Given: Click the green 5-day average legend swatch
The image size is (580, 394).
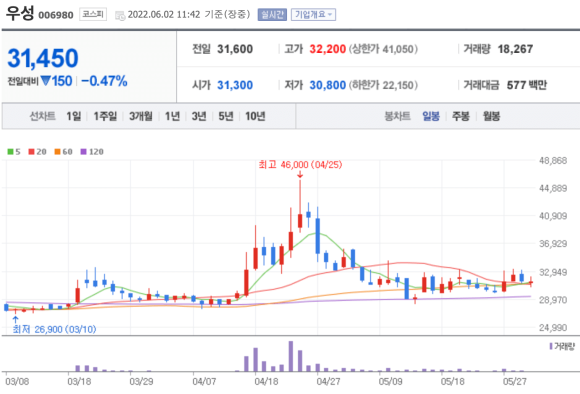Looking at the screenshot, I should coord(10,152).
